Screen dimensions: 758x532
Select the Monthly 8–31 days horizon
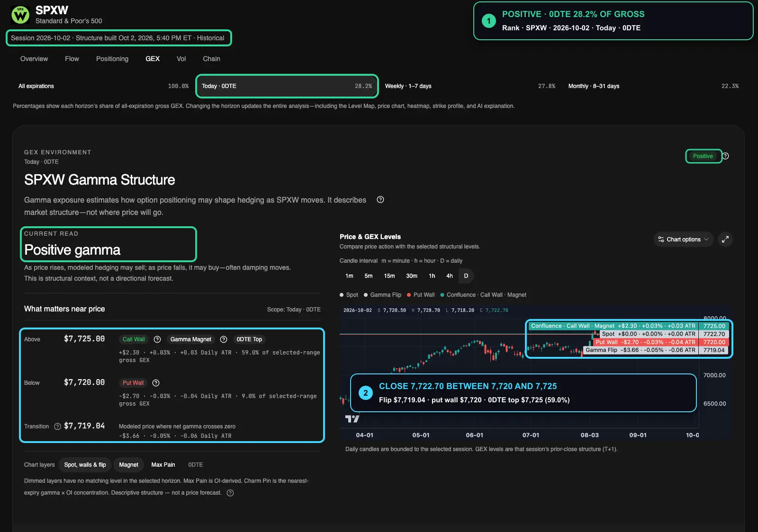[x=653, y=86]
